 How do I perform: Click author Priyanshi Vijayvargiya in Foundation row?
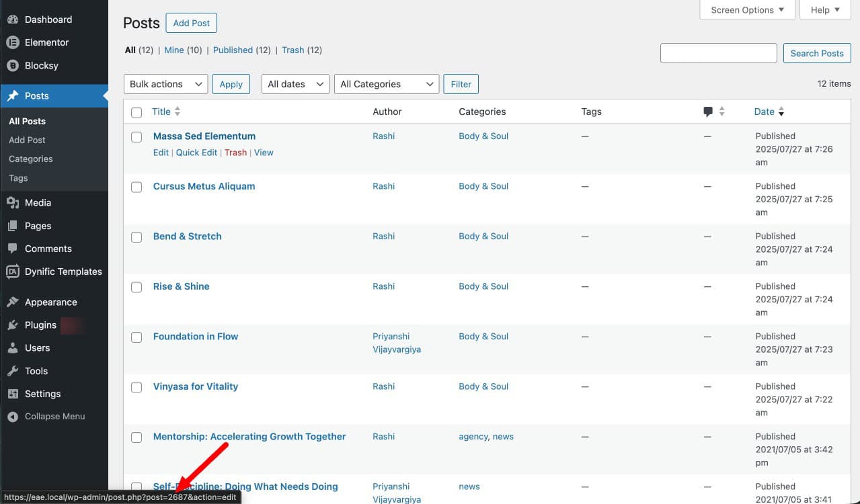click(397, 343)
